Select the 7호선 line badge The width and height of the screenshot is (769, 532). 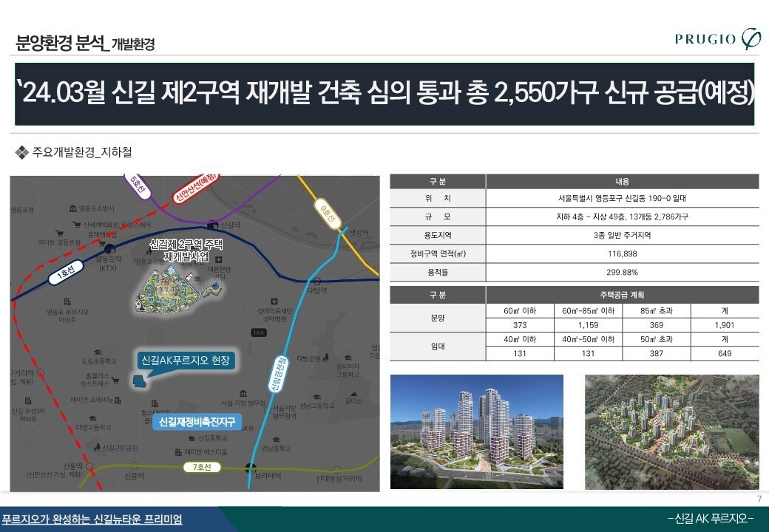202,467
